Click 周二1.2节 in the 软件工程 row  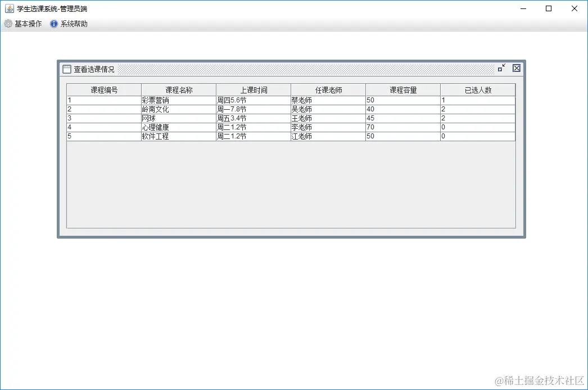click(x=254, y=136)
